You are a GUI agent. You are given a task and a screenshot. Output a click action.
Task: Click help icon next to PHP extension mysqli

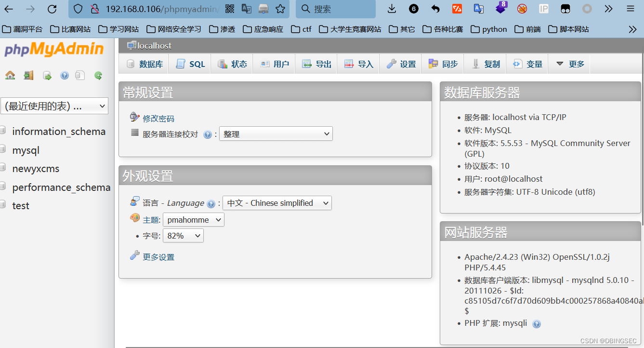[x=537, y=324]
